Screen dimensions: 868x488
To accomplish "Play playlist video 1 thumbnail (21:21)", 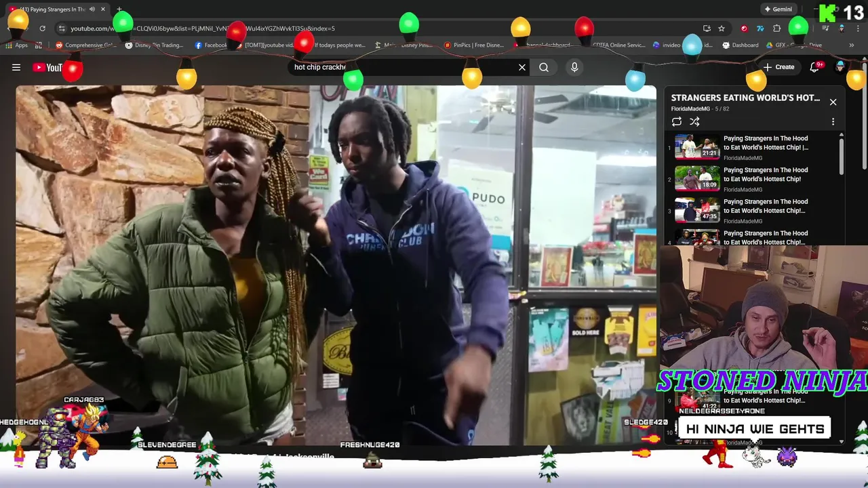I will (x=697, y=147).
